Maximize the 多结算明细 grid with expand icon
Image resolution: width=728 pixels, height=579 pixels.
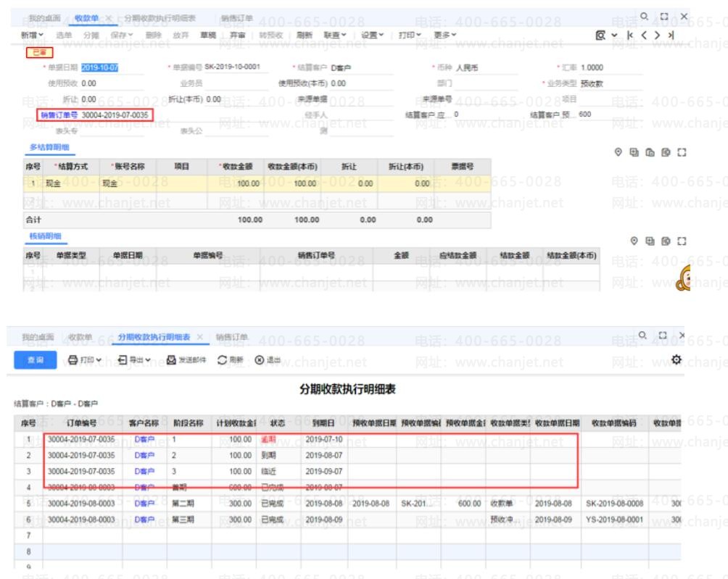point(680,153)
